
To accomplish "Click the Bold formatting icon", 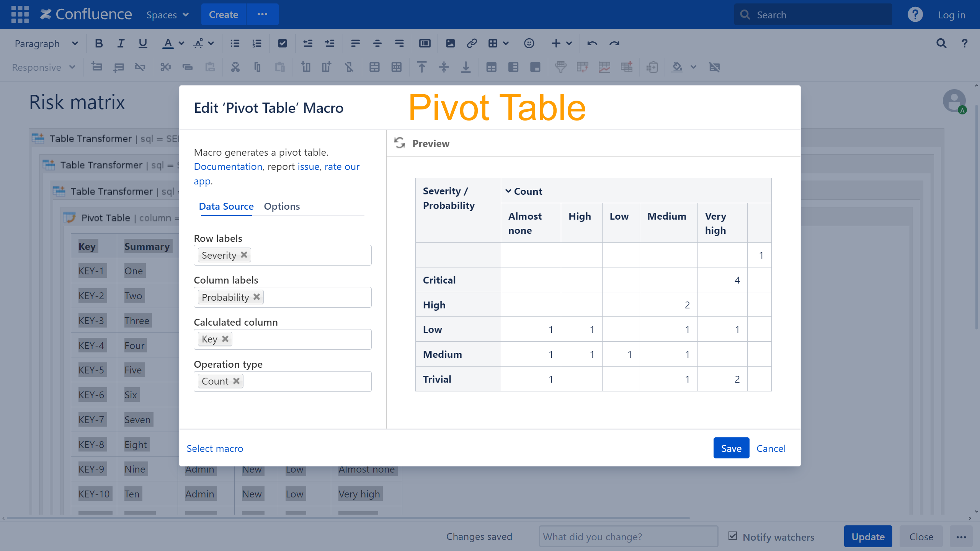I will tap(99, 44).
